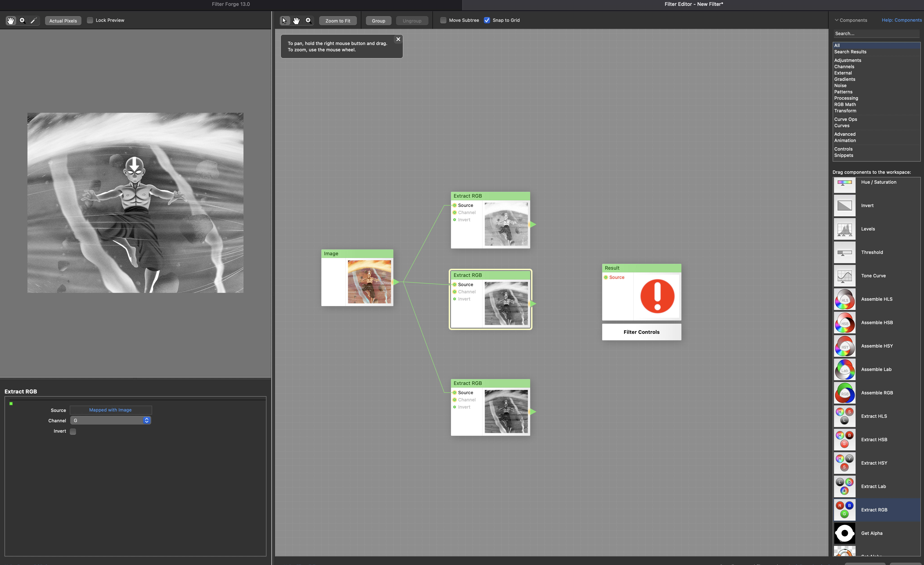Select the Assemble RGB component icon
Screen dimensions: 924x565
point(845,393)
